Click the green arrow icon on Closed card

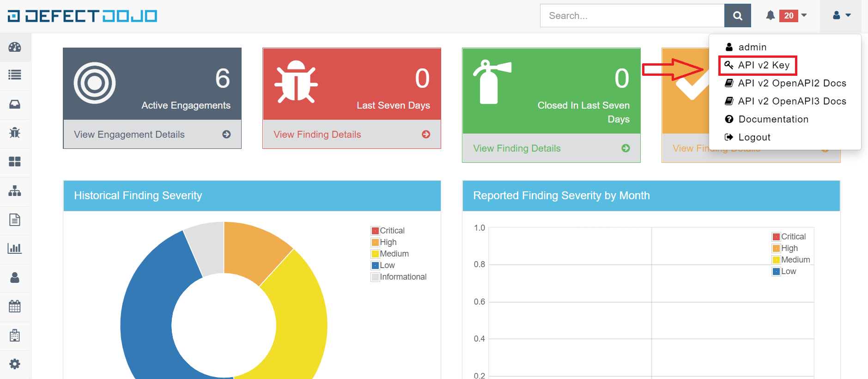tap(625, 148)
